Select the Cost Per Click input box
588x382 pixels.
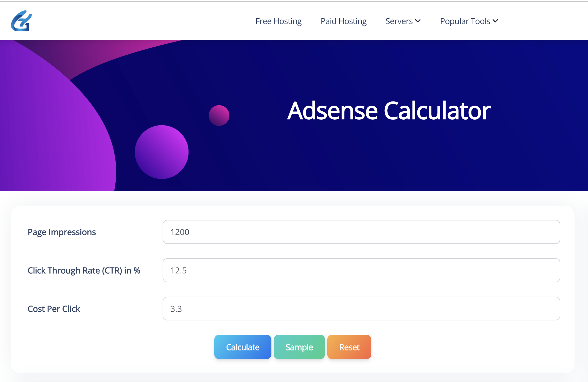[x=361, y=309]
